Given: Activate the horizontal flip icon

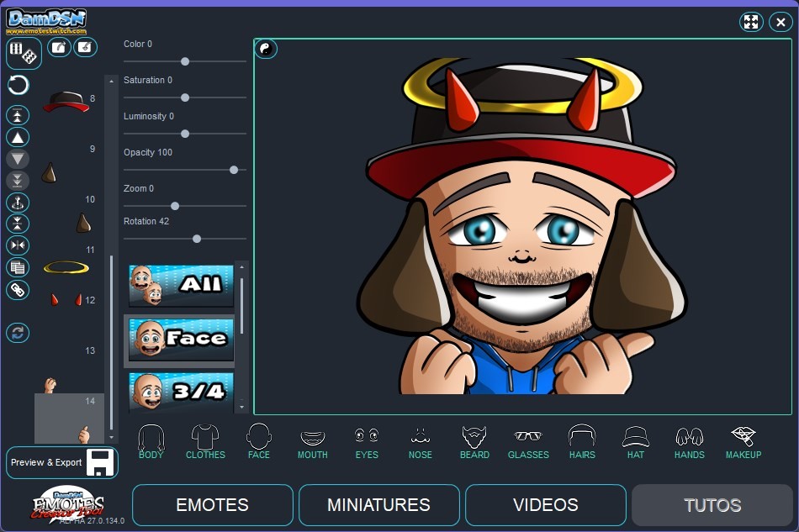Looking at the screenshot, I should coord(18,245).
